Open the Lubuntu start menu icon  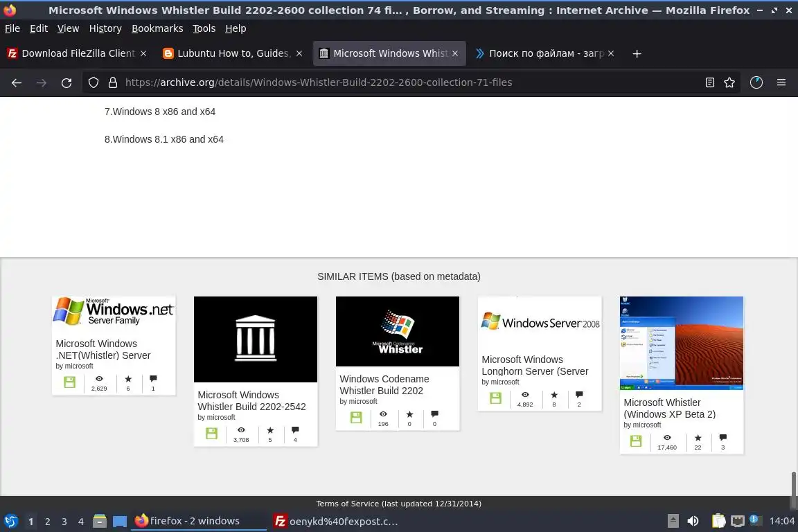point(11,521)
